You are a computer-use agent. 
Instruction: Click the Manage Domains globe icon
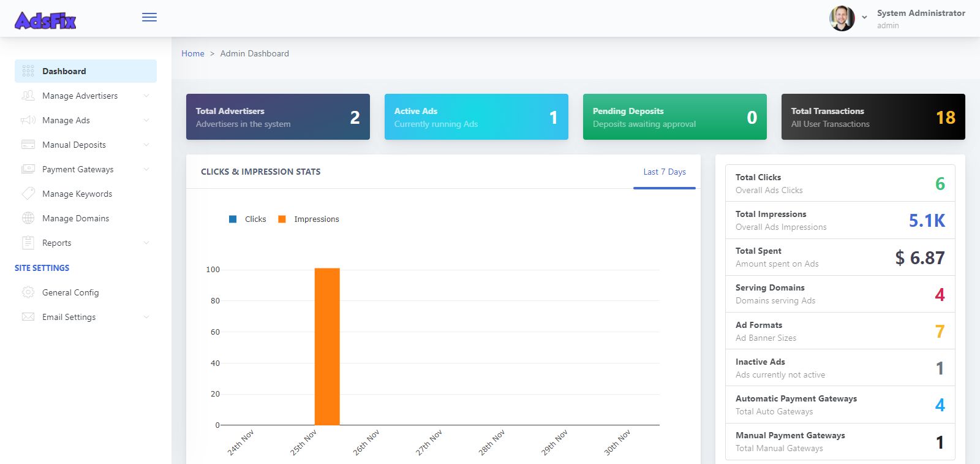pos(28,218)
